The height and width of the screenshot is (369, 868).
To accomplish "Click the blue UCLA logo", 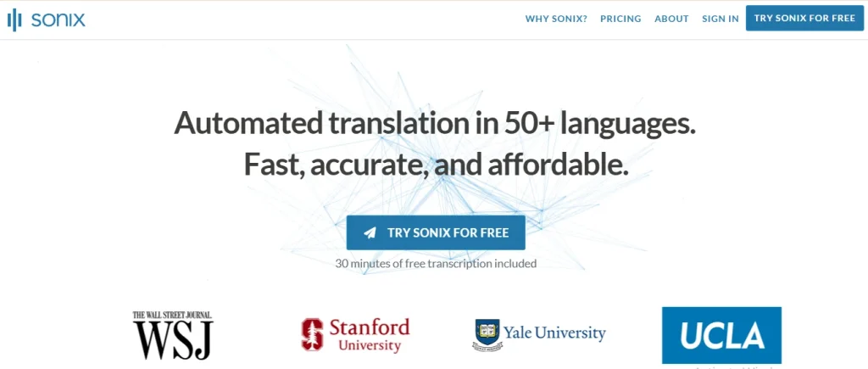I will tap(721, 335).
